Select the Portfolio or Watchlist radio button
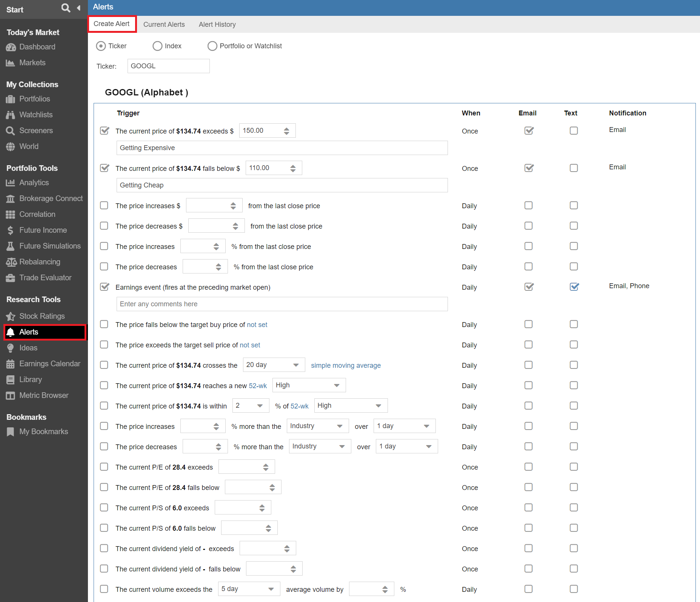This screenshot has width=700, height=602. [x=212, y=46]
